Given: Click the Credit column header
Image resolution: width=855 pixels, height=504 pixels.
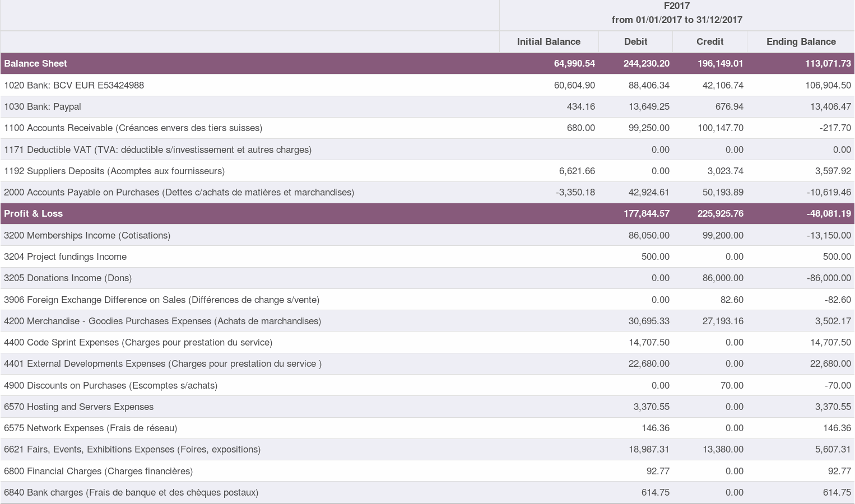Looking at the screenshot, I should coord(709,41).
